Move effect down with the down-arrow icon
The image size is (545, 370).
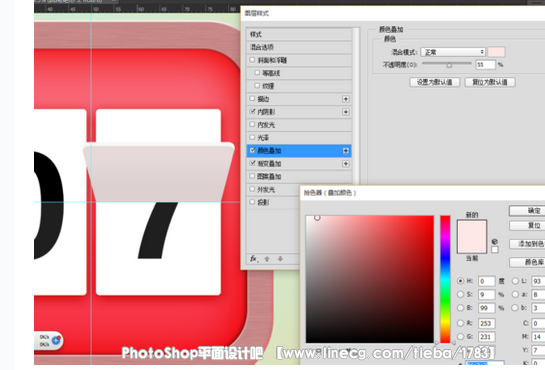280,259
